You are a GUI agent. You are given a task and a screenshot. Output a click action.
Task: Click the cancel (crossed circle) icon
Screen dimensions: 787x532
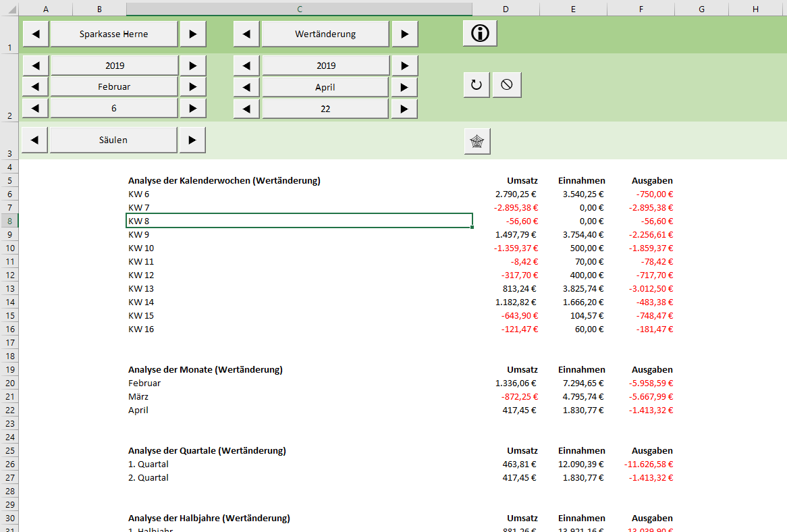(507, 84)
